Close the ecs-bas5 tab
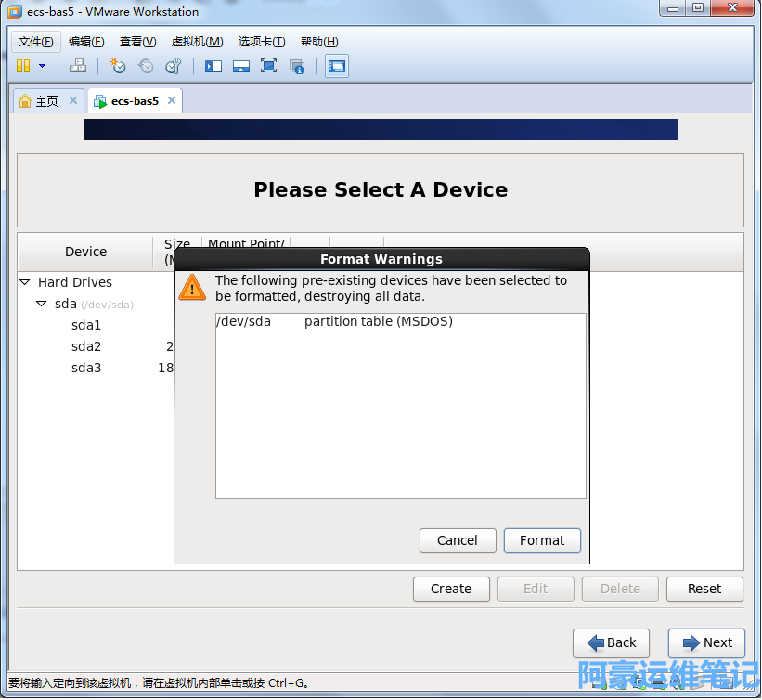The width and height of the screenshot is (762, 700). coord(171,101)
